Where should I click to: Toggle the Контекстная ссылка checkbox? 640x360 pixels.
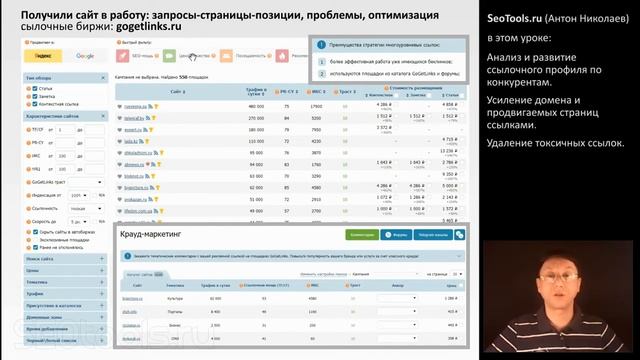(35, 104)
